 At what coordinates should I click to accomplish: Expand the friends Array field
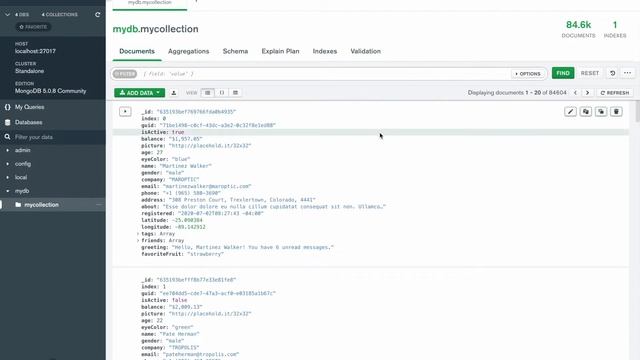[x=138, y=240]
